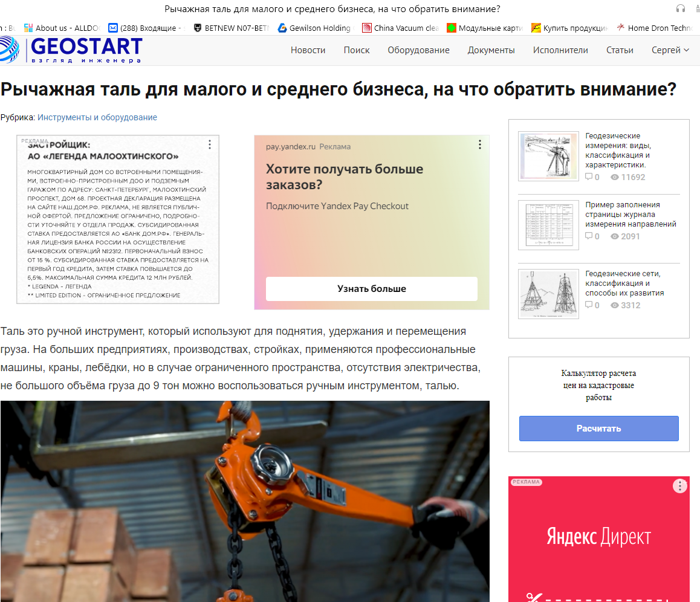Open the Инструменты и оборудование rubric link
This screenshot has height=602, width=700.
98,117
